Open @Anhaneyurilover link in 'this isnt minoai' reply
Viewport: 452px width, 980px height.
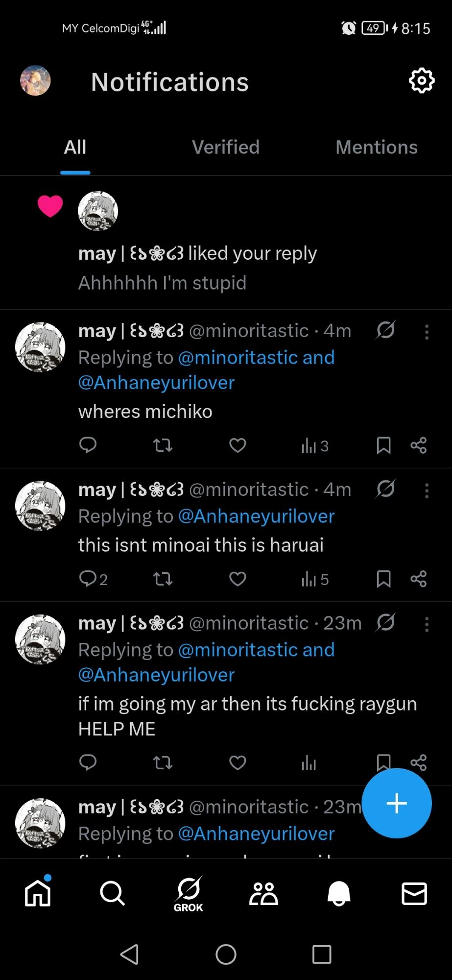pyautogui.click(x=256, y=516)
